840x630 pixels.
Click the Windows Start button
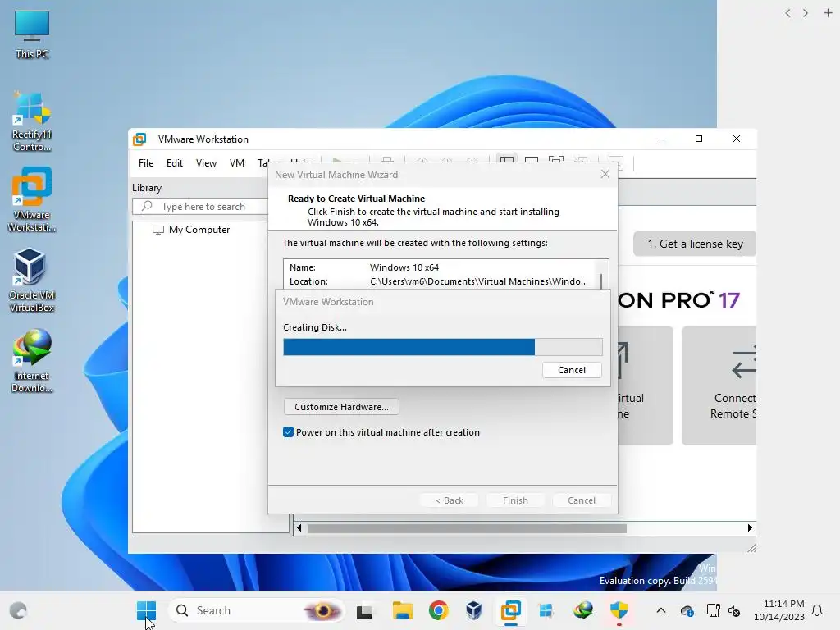pos(146,610)
